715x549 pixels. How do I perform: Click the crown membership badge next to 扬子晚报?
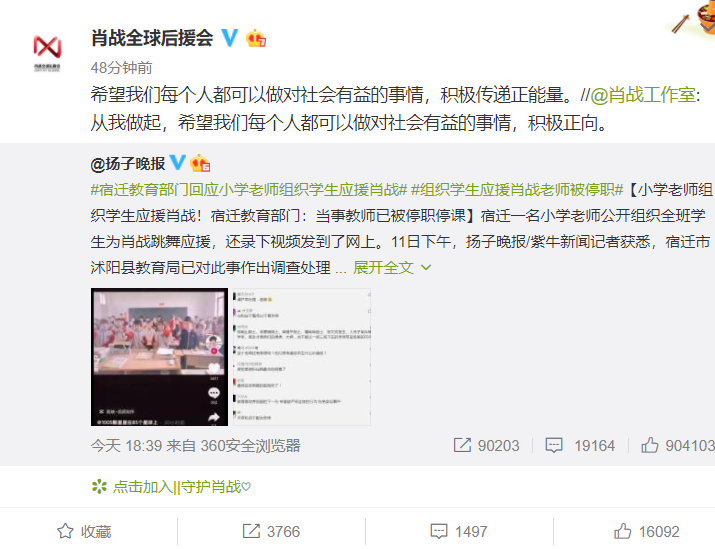pos(200,163)
